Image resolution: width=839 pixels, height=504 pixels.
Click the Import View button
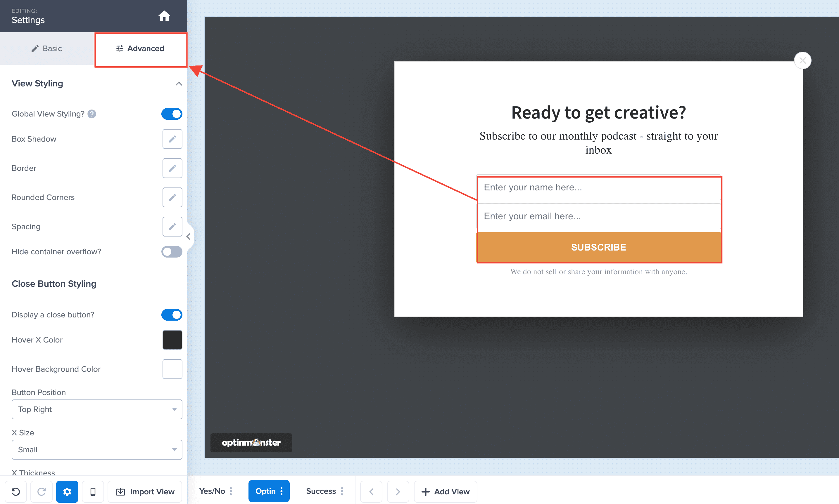point(144,491)
